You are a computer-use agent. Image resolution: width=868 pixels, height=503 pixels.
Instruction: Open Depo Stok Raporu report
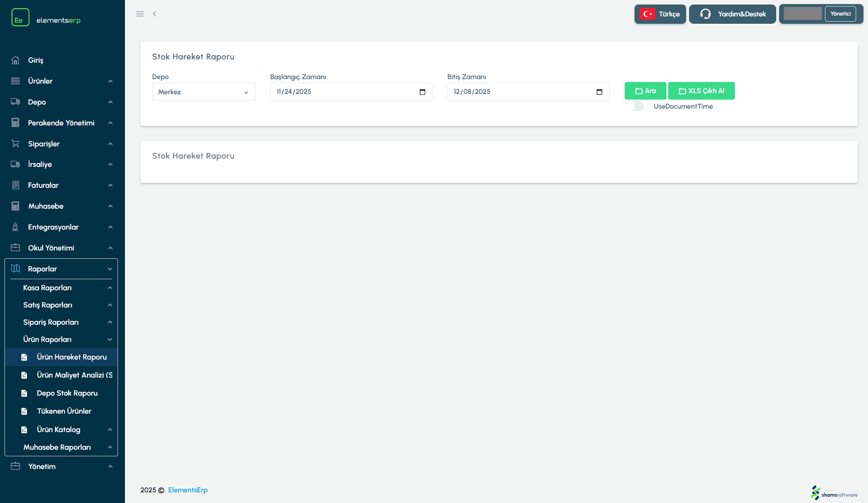67,393
